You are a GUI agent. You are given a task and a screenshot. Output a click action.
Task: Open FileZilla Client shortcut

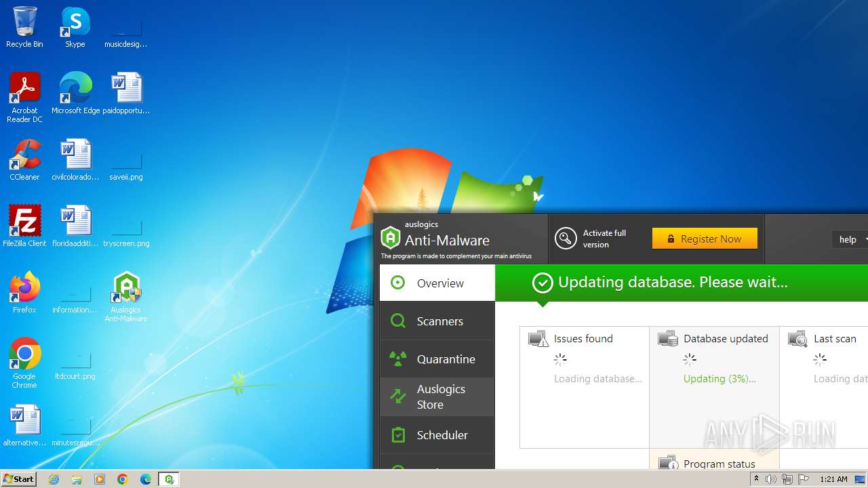pyautogui.click(x=24, y=226)
